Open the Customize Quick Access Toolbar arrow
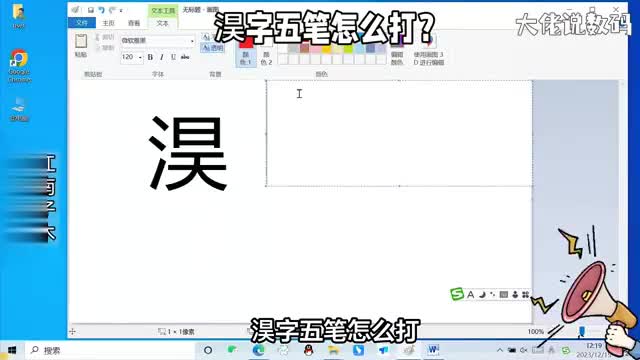 point(121,10)
